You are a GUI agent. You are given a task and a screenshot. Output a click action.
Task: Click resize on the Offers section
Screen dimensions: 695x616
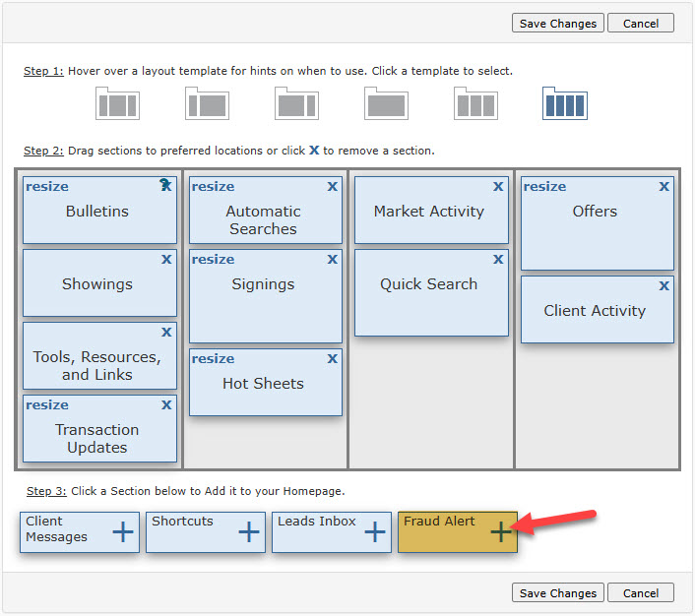pyautogui.click(x=544, y=187)
